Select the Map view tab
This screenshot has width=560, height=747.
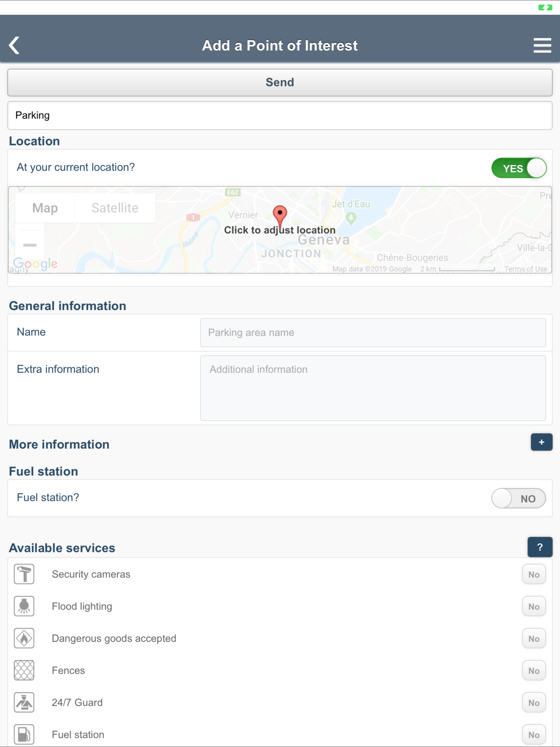45,208
